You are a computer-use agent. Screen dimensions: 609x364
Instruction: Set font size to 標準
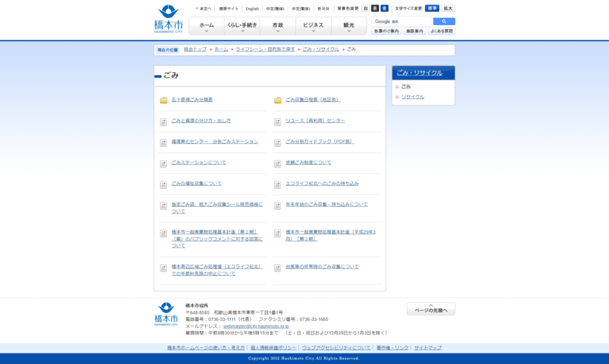click(432, 9)
